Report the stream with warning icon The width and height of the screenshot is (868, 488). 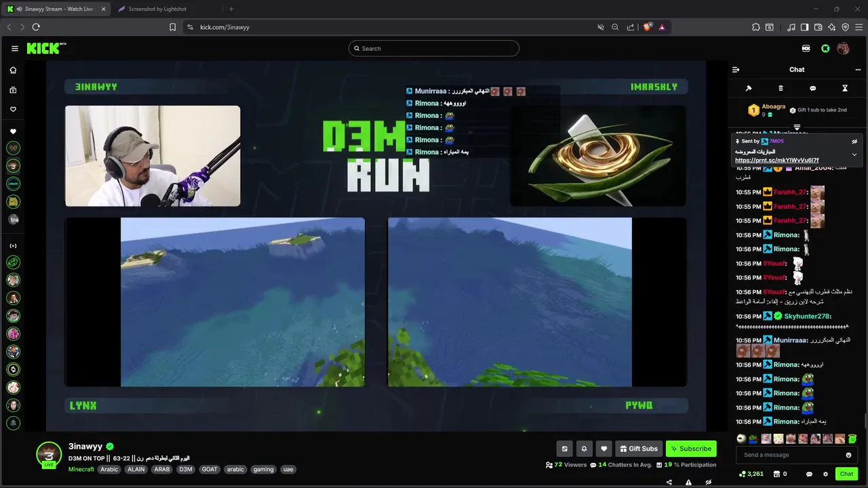(x=688, y=483)
